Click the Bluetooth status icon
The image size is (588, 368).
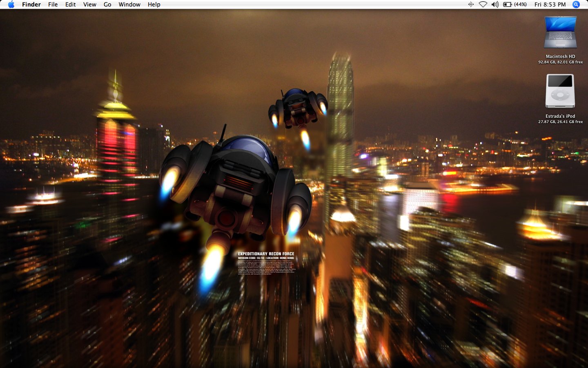coord(471,4)
